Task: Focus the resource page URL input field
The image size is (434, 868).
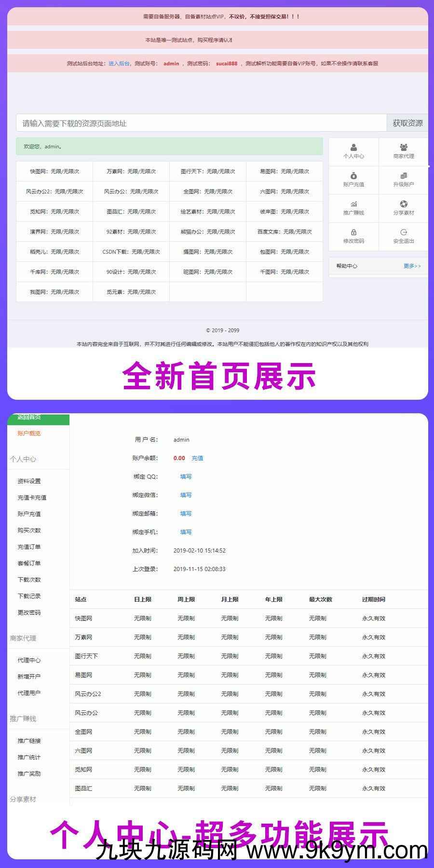Action: click(201, 123)
